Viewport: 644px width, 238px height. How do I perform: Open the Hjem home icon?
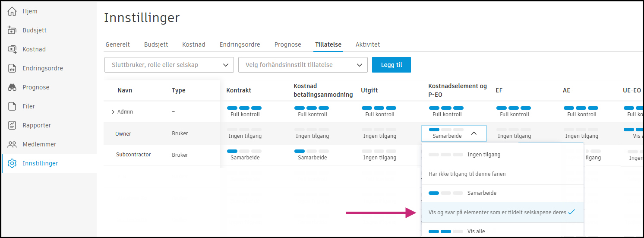12,11
